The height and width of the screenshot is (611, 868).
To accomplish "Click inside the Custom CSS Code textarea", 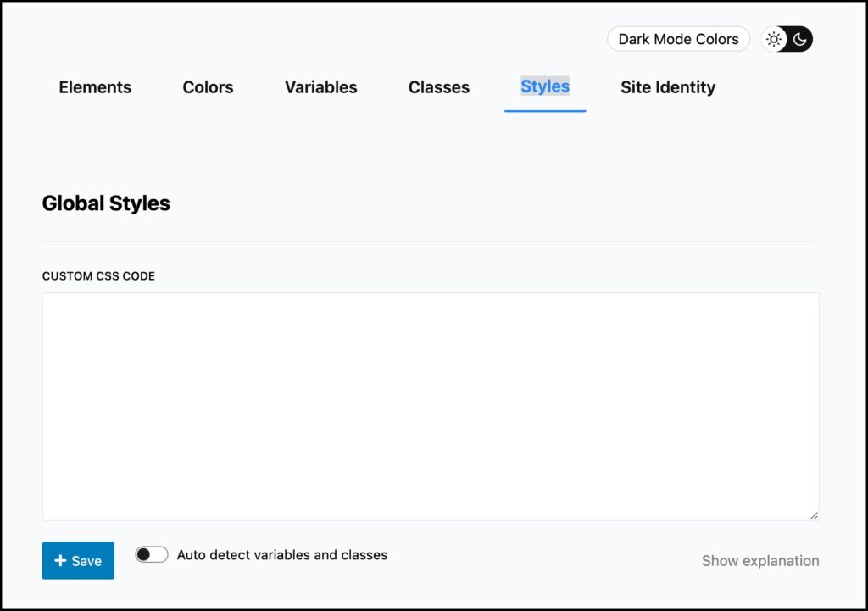I will (x=431, y=405).
